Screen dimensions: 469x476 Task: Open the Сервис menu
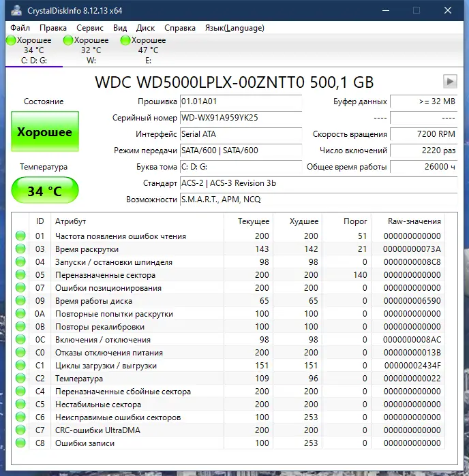coord(90,28)
